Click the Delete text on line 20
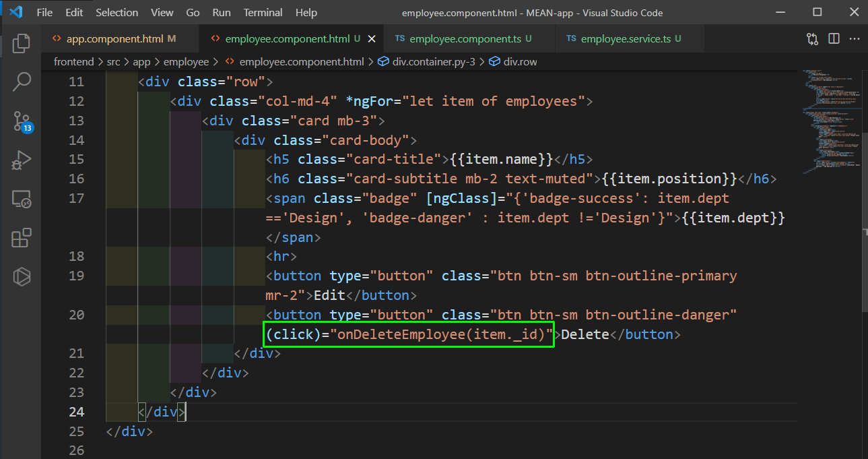This screenshot has width=868, height=459. click(585, 334)
